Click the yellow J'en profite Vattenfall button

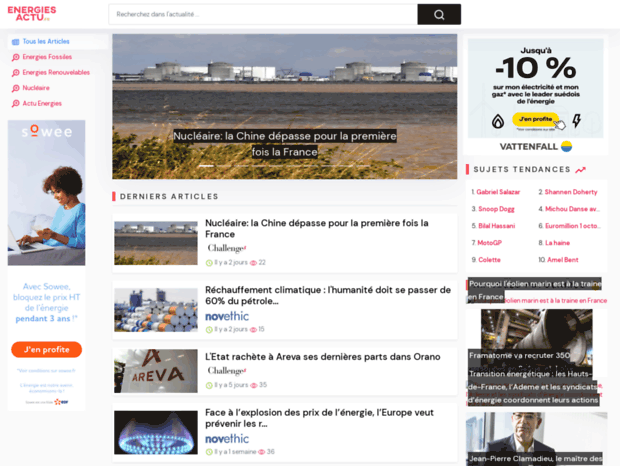535,119
